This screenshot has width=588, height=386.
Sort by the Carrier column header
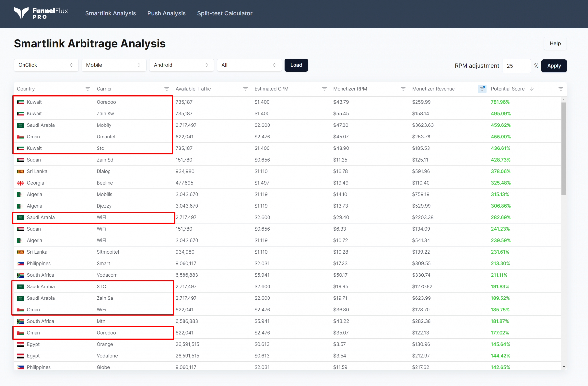point(104,89)
